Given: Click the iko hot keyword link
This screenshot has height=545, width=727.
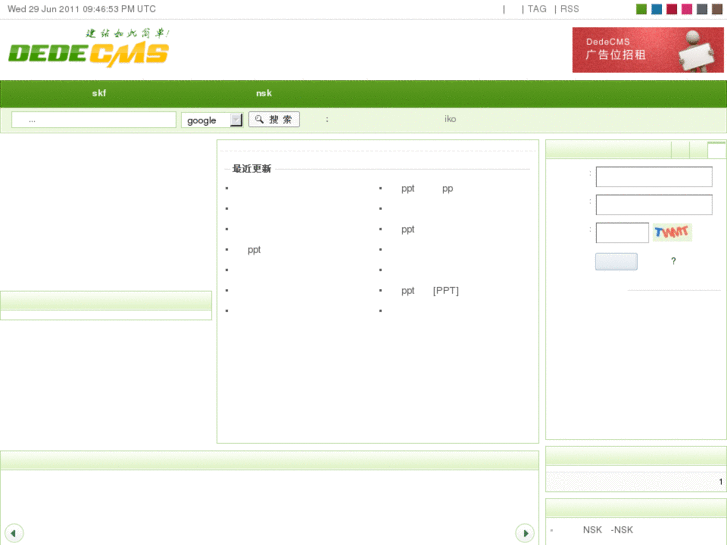Looking at the screenshot, I should pyautogui.click(x=450, y=119).
